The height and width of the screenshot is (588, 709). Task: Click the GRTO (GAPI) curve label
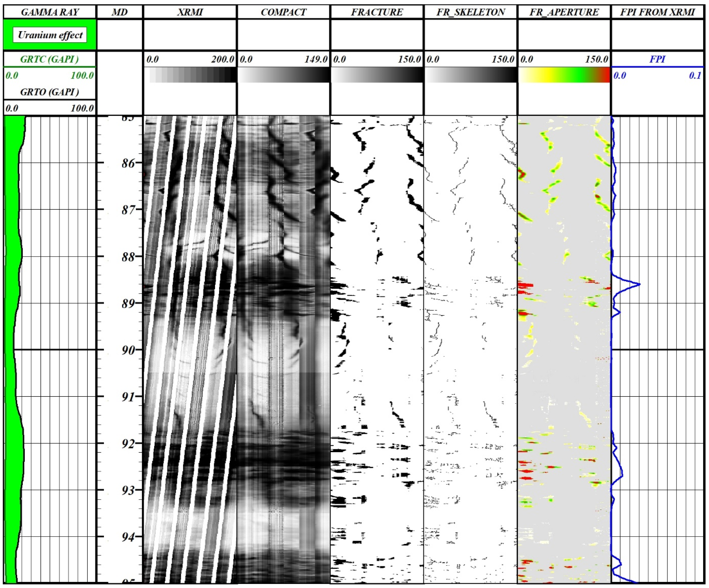50,92
